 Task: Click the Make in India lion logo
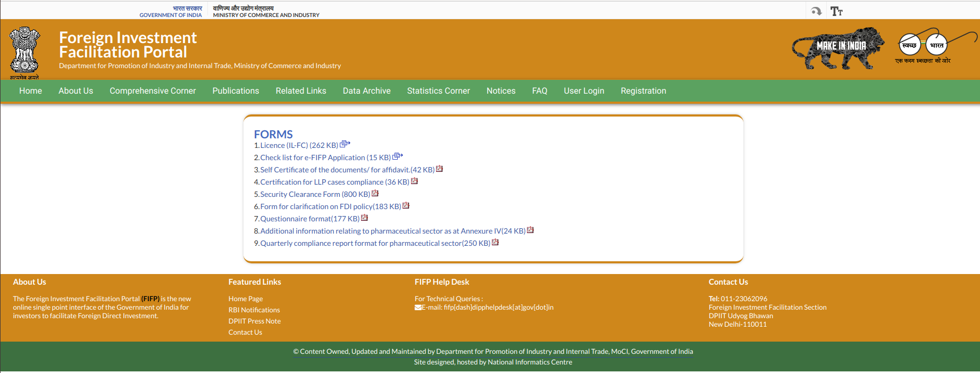838,48
